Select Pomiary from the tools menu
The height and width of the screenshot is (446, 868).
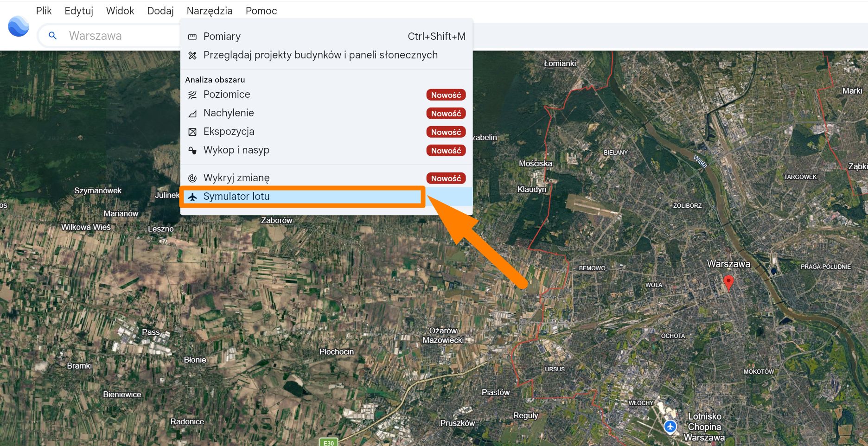[x=326, y=37]
